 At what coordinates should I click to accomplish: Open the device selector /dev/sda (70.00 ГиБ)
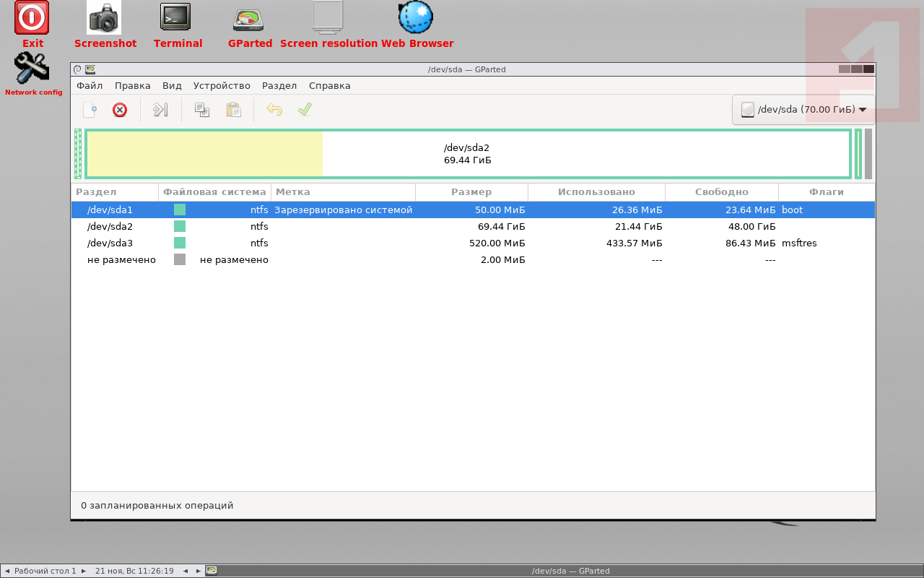coord(803,110)
